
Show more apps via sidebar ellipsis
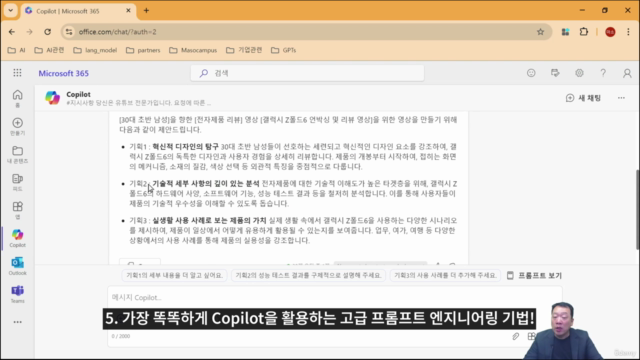[x=18, y=322]
